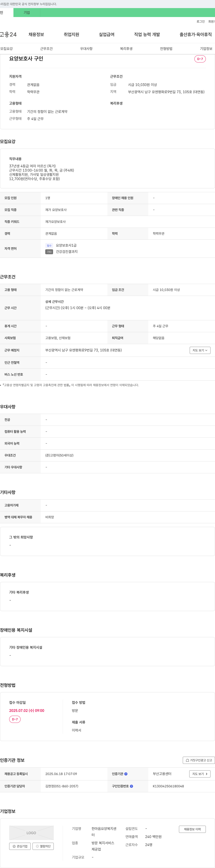
Task: Click the 240 백만원 annual sales value
Action: [153, 837]
